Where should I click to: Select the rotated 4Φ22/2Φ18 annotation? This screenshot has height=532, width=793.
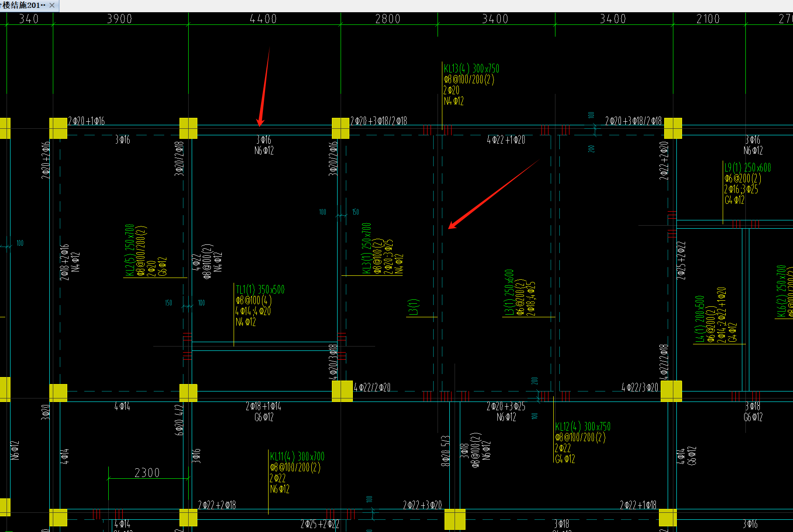[664, 362]
